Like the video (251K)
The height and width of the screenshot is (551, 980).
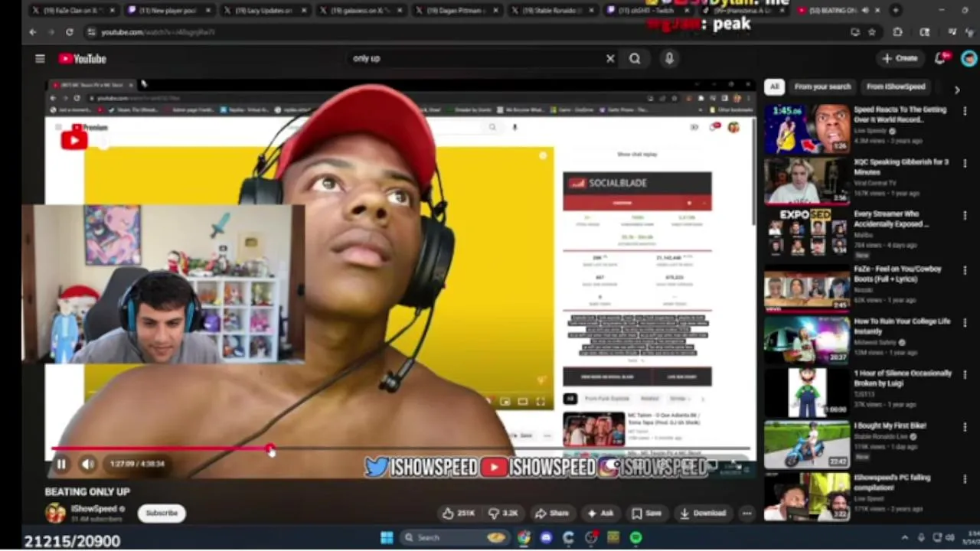[x=457, y=513]
